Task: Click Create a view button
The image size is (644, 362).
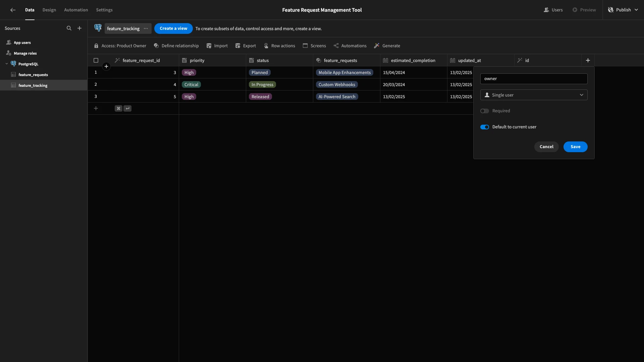Action: tap(173, 28)
